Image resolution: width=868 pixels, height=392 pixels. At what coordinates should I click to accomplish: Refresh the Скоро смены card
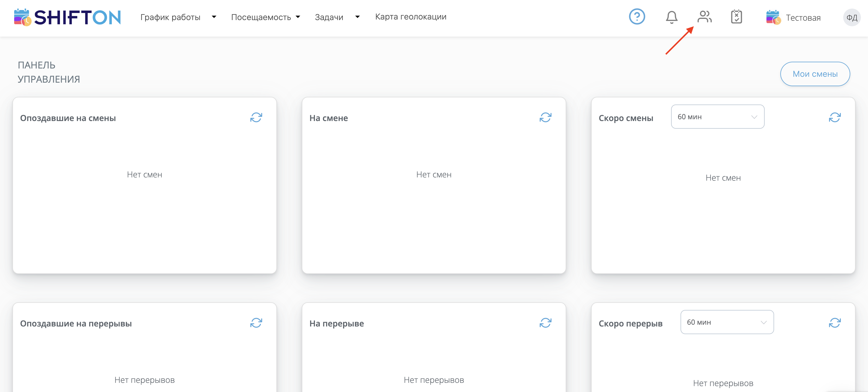pos(835,117)
